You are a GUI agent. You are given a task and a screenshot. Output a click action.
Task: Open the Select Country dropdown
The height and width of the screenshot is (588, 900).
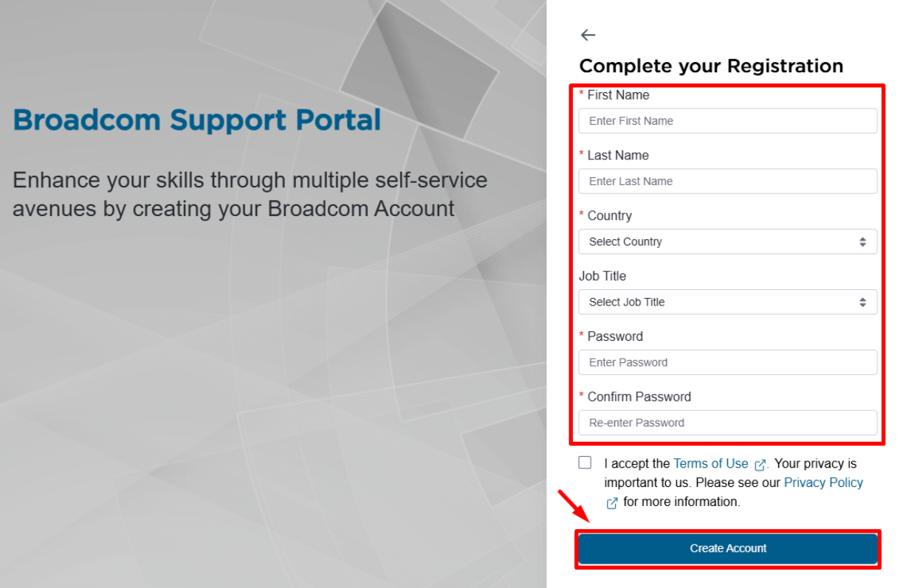point(727,242)
